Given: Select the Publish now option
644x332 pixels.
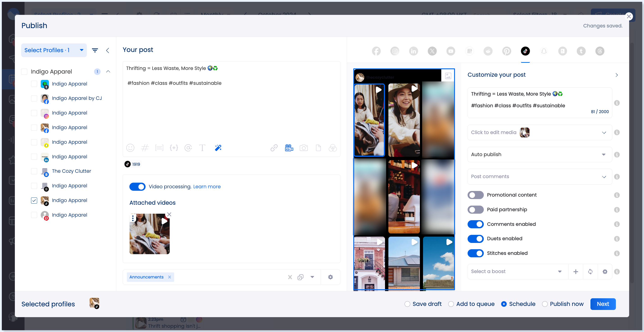Looking at the screenshot, I should point(545,304).
